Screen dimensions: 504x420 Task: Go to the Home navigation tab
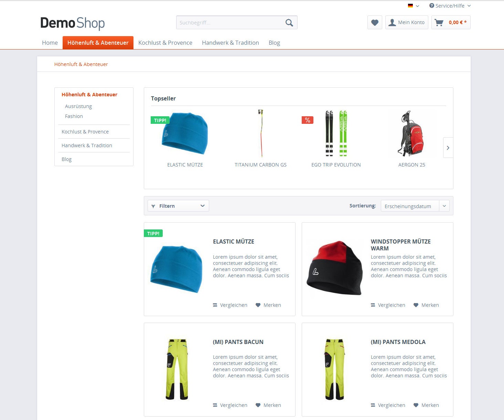[50, 43]
